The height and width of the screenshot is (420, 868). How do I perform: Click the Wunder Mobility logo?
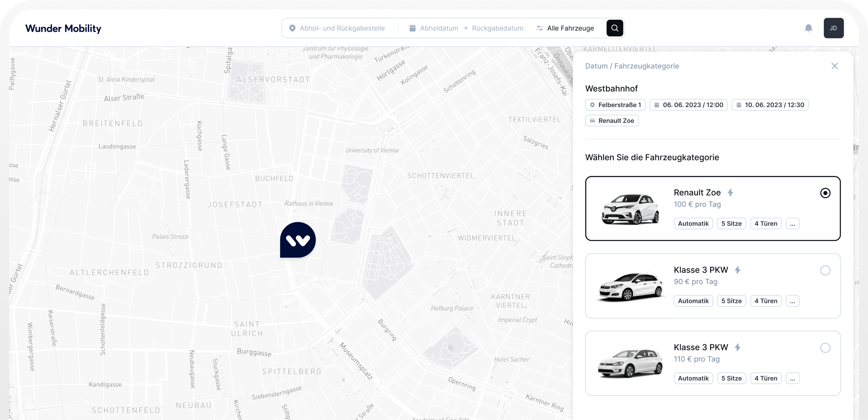click(x=63, y=28)
